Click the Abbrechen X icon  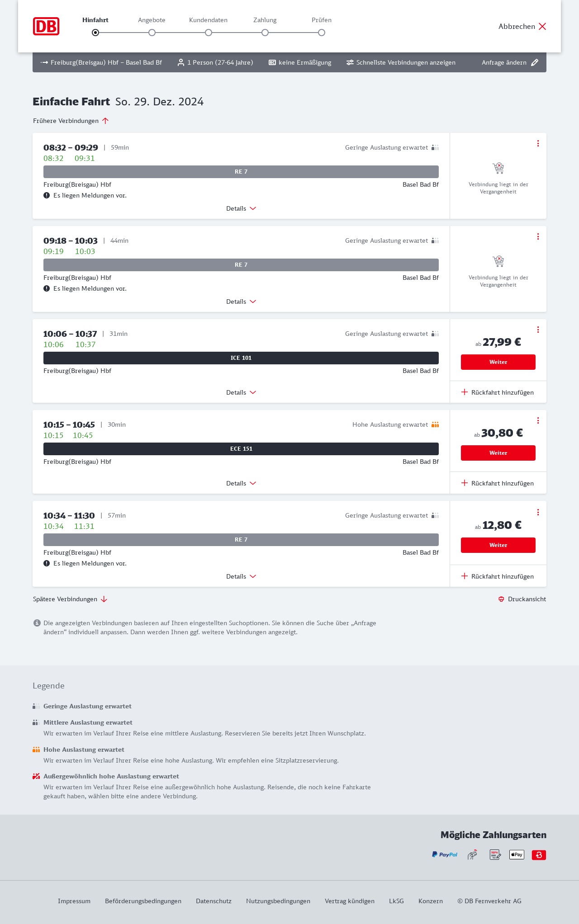(x=542, y=26)
